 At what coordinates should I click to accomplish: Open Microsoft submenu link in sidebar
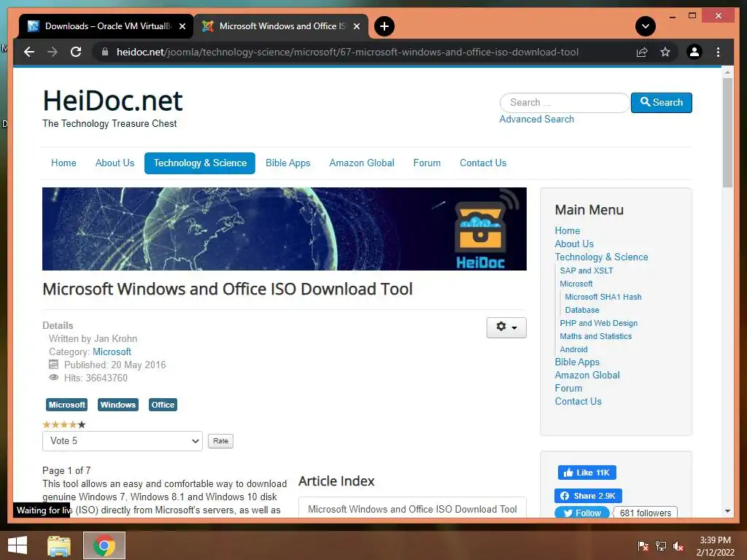[576, 284]
